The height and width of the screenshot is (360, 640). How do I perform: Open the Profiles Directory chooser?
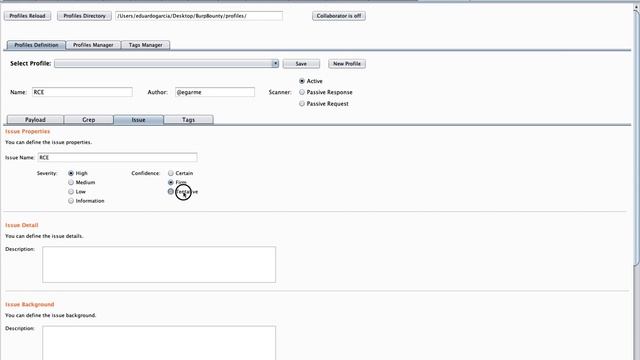(x=84, y=16)
